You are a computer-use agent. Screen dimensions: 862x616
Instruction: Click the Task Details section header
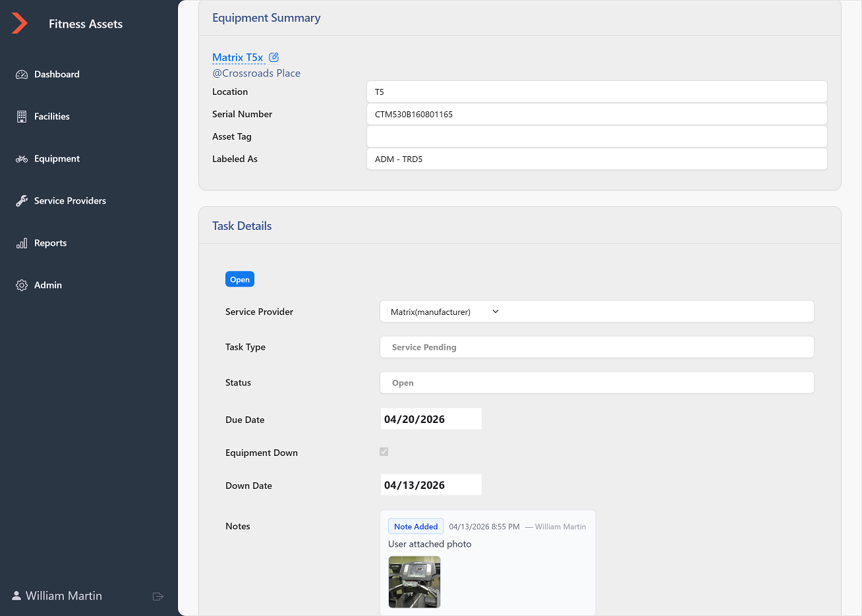pos(242,225)
